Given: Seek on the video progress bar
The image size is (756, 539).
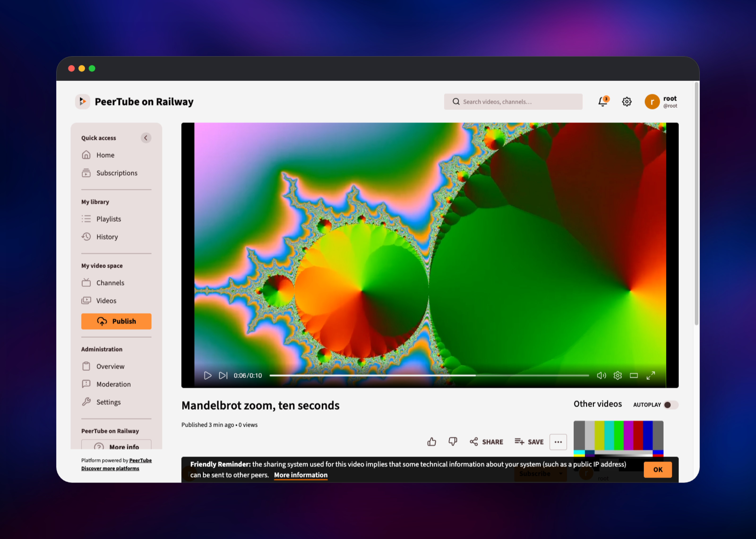Looking at the screenshot, I should point(429,375).
